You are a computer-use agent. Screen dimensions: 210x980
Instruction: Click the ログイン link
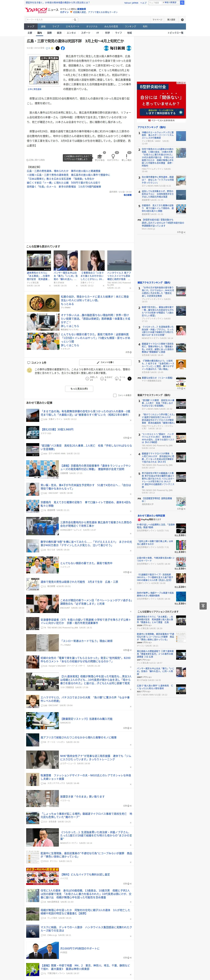tap(64, 12)
